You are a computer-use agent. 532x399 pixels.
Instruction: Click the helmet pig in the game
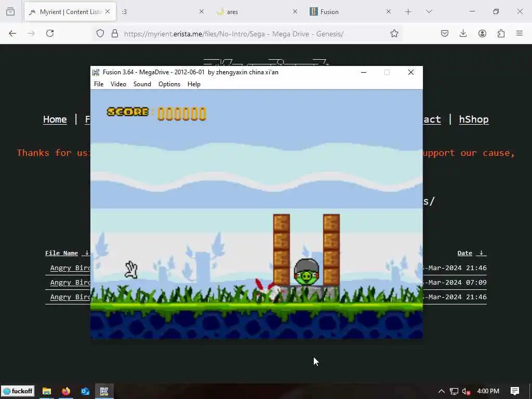pyautogui.click(x=307, y=272)
